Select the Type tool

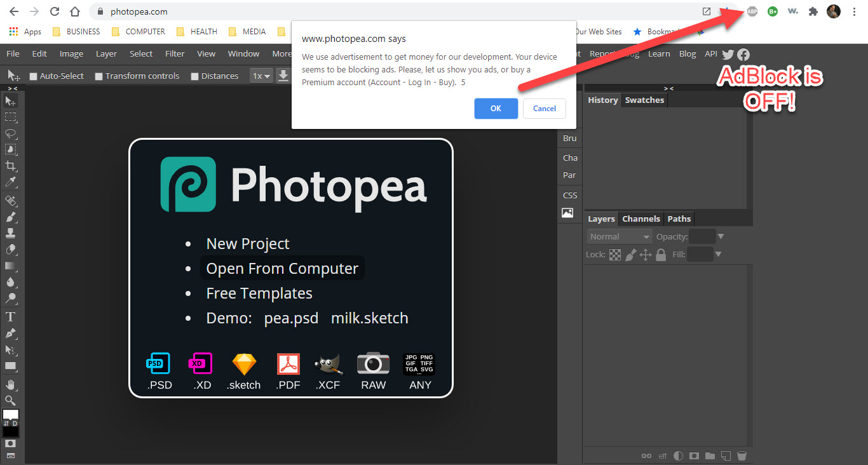tap(11, 316)
